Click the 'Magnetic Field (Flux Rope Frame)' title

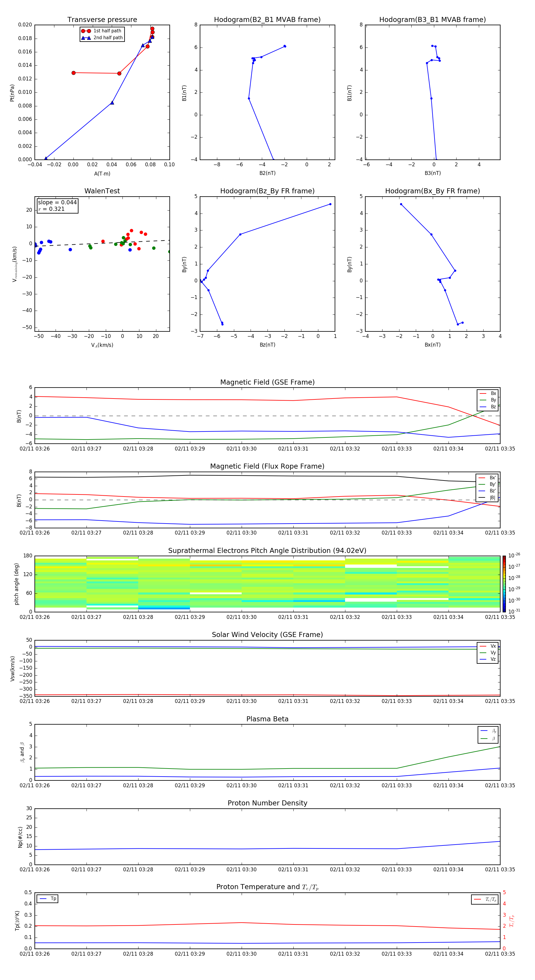click(x=267, y=467)
